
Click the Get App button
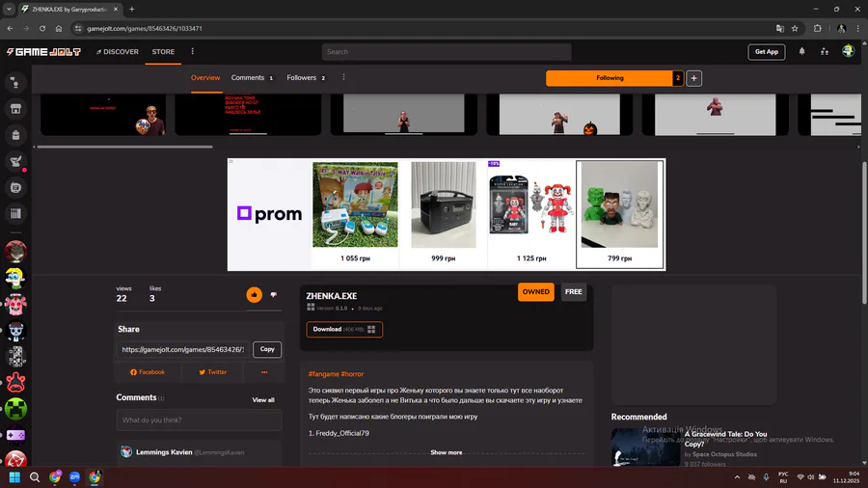(767, 52)
